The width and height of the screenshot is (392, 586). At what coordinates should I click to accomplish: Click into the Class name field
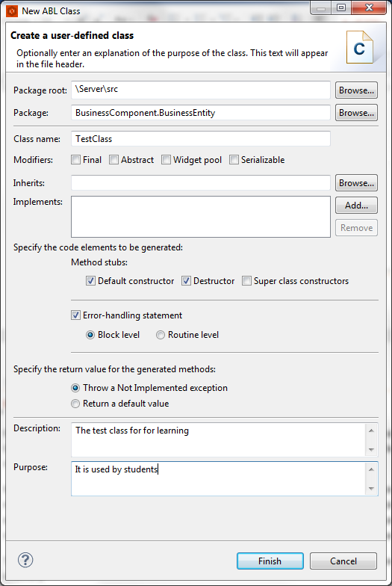pos(200,139)
